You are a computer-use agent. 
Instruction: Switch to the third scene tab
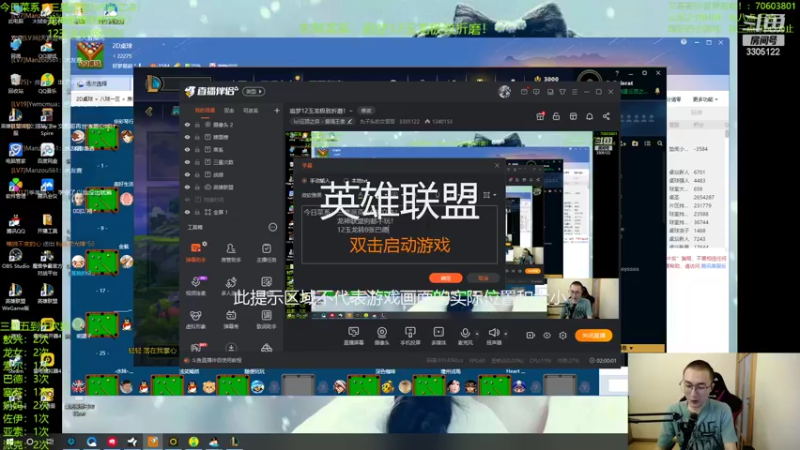tap(251, 110)
